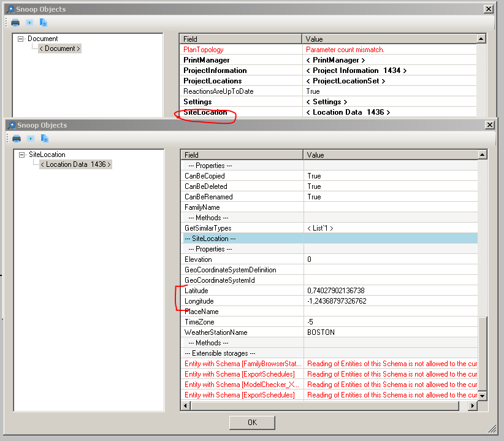Image resolution: width=504 pixels, height=441 pixels.
Task: Click the BOSTON value cell
Action: click(x=391, y=332)
